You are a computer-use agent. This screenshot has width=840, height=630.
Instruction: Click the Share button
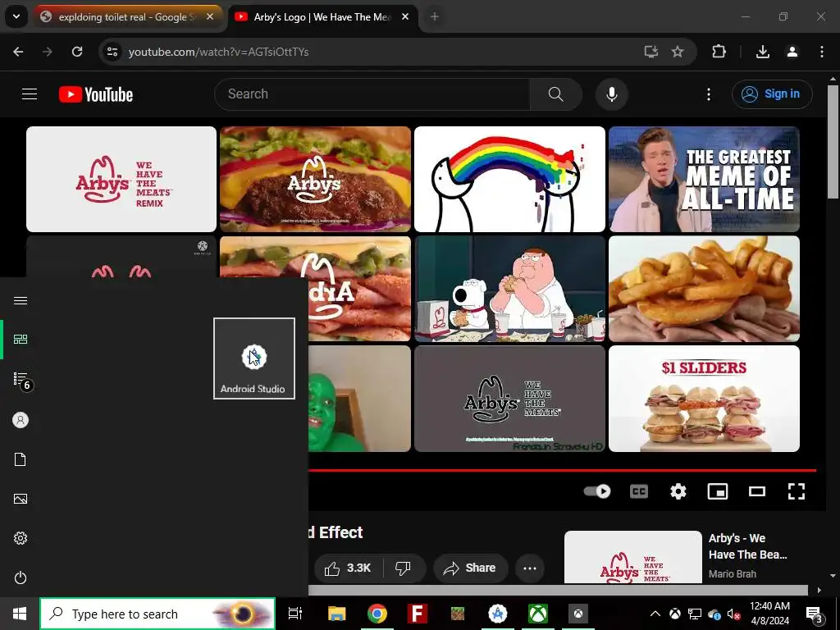pyautogui.click(x=470, y=568)
